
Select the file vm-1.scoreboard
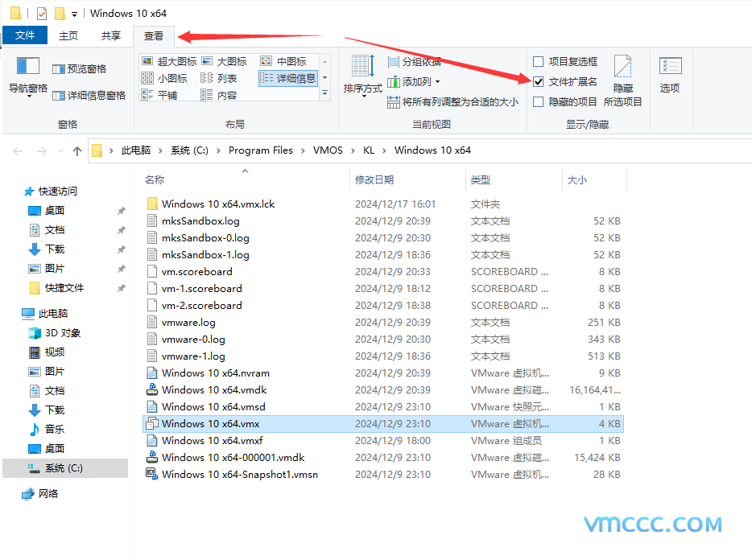(201, 289)
